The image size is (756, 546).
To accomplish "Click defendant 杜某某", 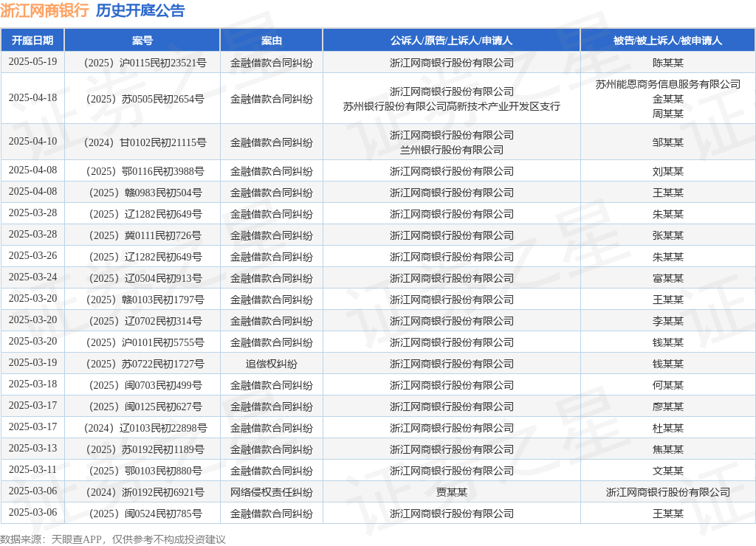I will pyautogui.click(x=667, y=429).
